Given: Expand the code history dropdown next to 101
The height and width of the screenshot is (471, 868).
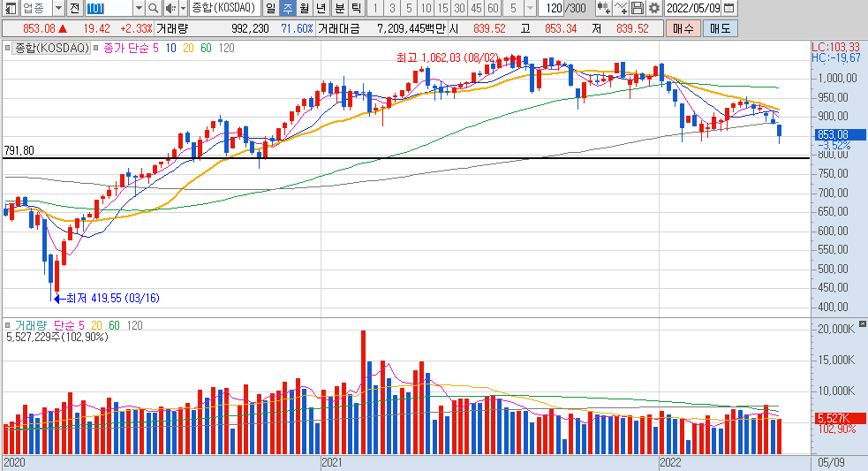Looking at the screenshot, I should [140, 8].
